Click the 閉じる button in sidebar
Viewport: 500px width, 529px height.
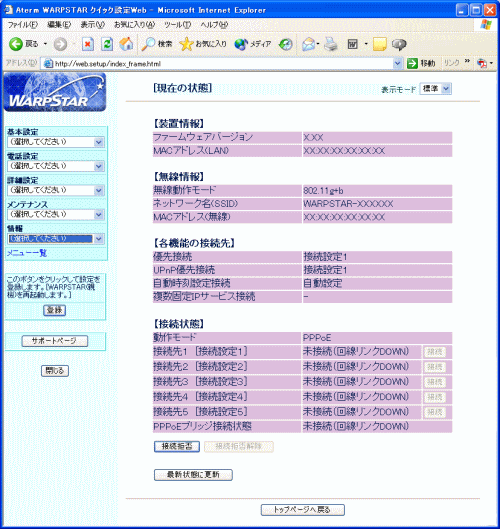[x=55, y=371]
